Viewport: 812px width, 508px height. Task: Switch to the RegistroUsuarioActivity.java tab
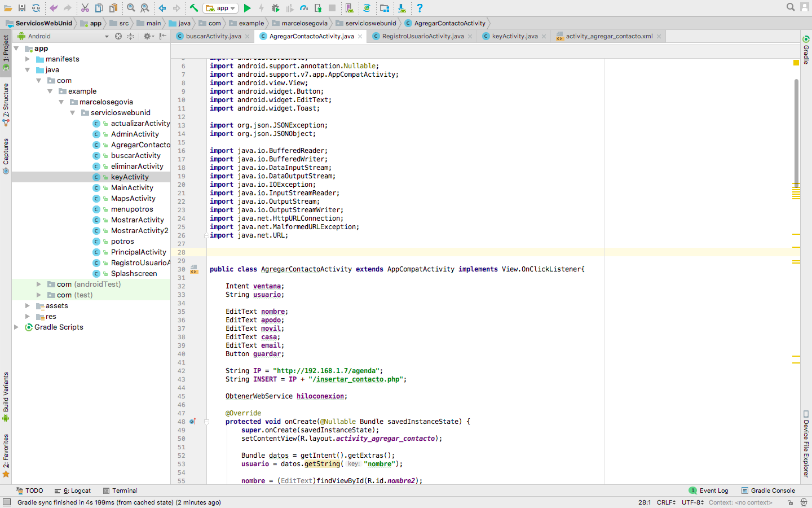tap(423, 36)
